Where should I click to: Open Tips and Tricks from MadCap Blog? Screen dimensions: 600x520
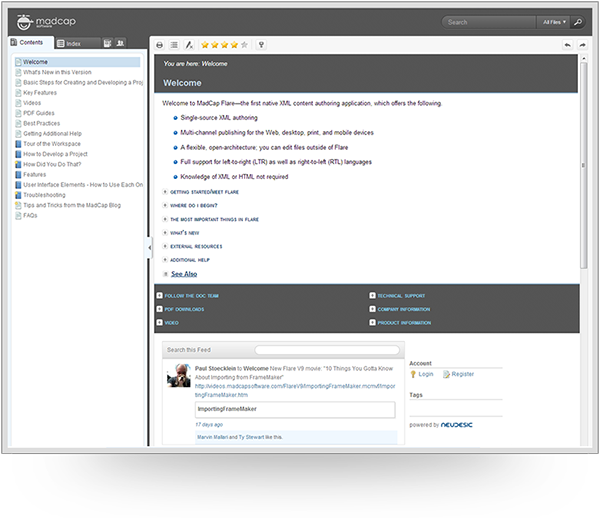click(68, 205)
